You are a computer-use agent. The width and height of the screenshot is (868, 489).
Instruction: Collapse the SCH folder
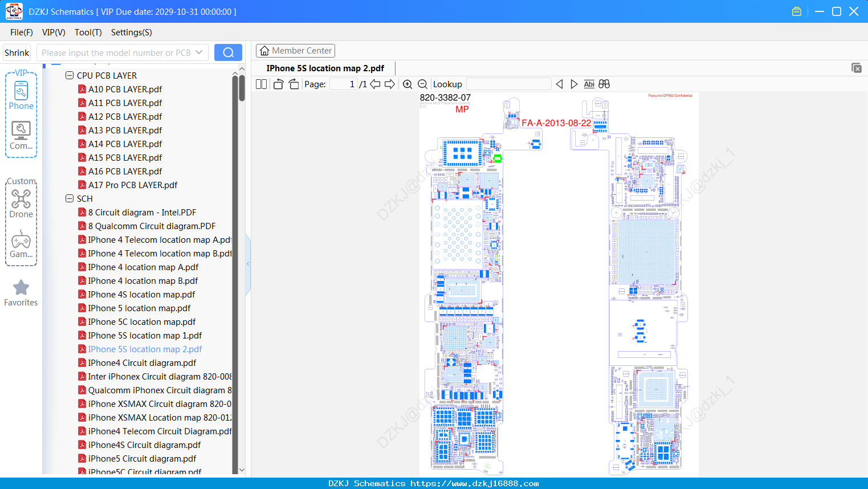[70, 198]
